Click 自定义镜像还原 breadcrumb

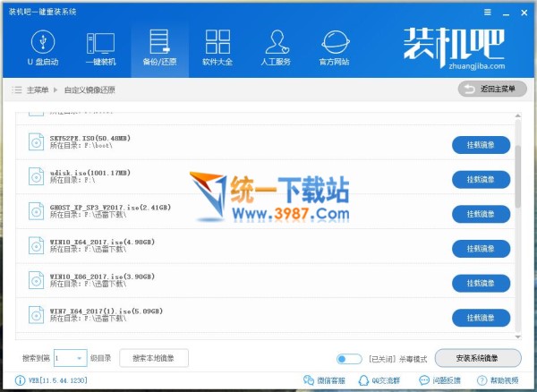click(89, 90)
